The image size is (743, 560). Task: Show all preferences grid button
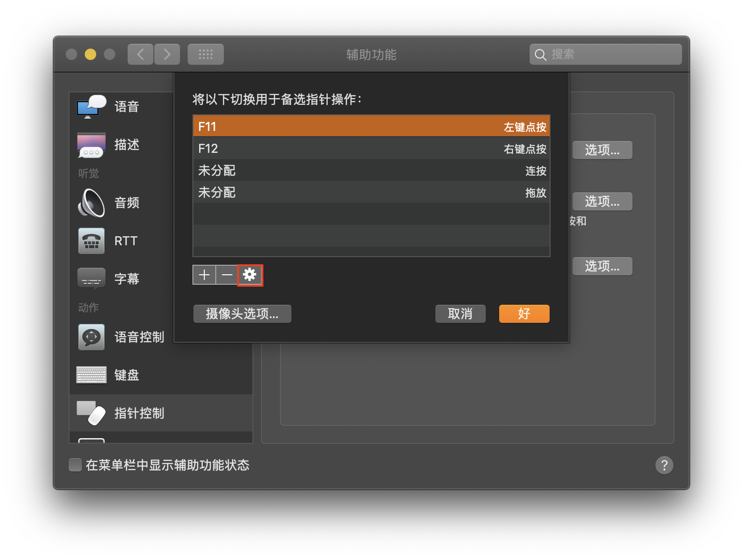coord(205,54)
